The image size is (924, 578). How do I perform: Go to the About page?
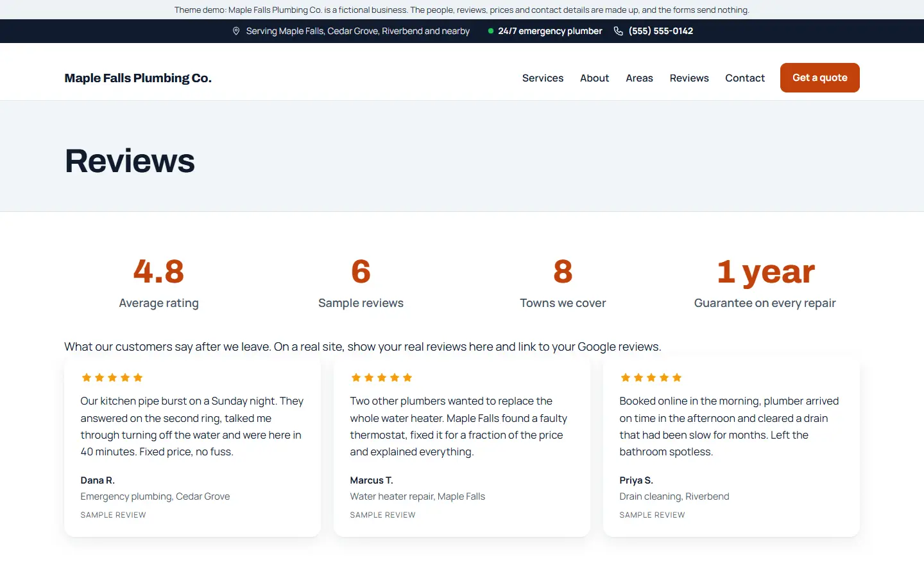tap(595, 78)
